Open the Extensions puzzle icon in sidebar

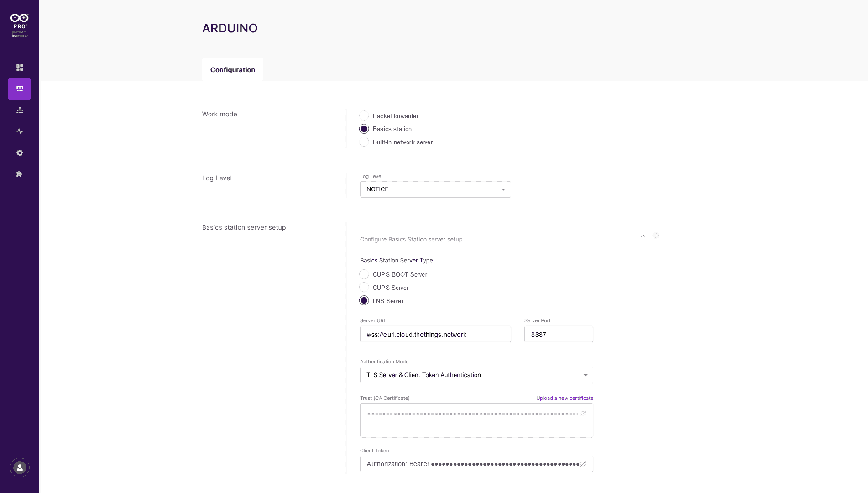click(x=20, y=174)
